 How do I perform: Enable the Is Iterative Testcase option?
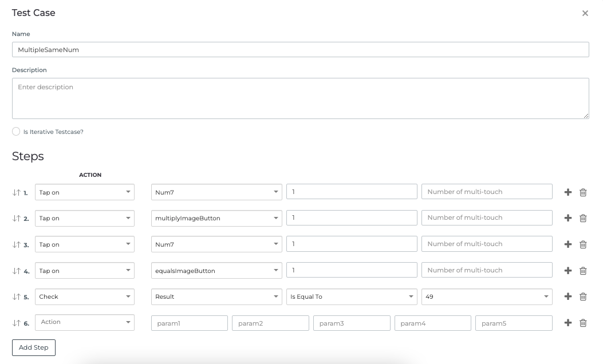pyautogui.click(x=16, y=132)
